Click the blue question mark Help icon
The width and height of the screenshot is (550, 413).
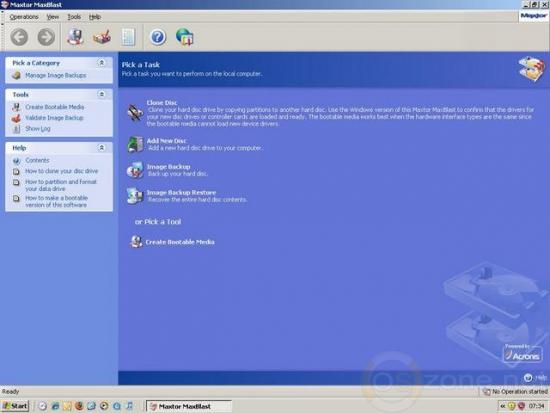[x=158, y=37]
